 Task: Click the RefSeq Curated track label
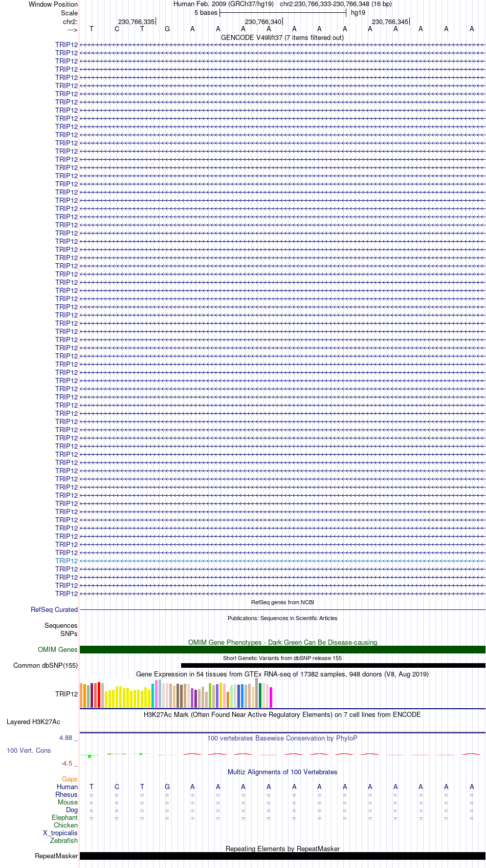tap(54, 609)
